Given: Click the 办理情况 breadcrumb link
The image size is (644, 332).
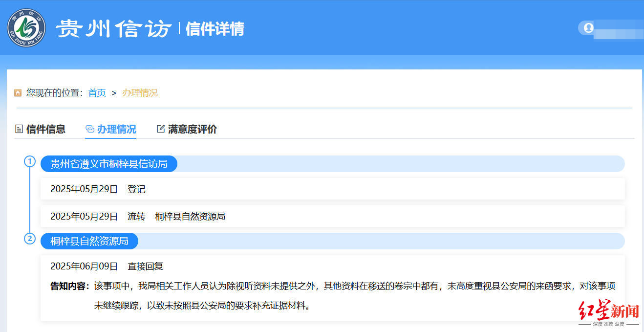Looking at the screenshot, I should (x=140, y=92).
